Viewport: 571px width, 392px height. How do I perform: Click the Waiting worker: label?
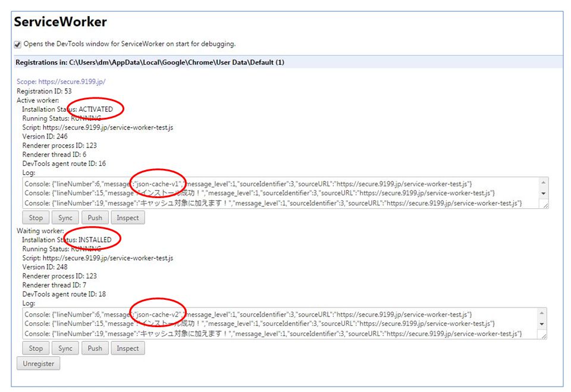[x=40, y=231]
